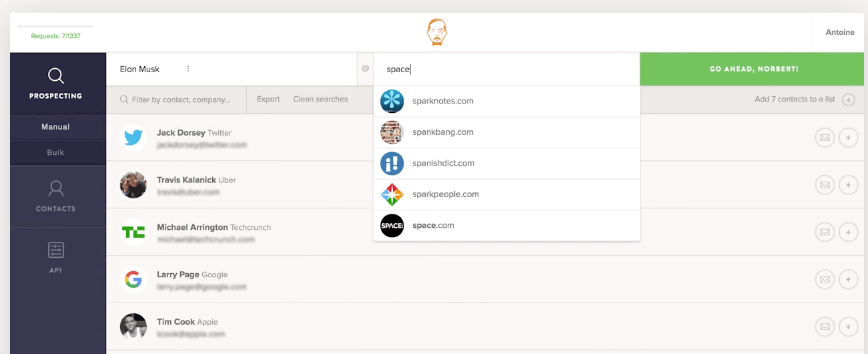Click Travis Kalanick's avatar photo
This screenshot has width=868, height=354.
[x=133, y=185]
